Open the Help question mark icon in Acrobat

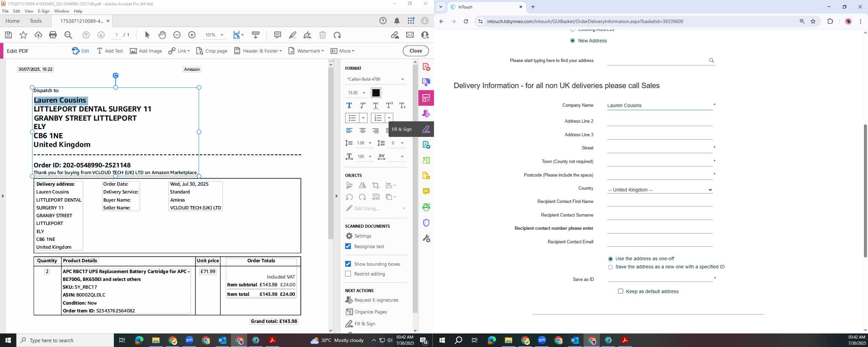tap(383, 21)
